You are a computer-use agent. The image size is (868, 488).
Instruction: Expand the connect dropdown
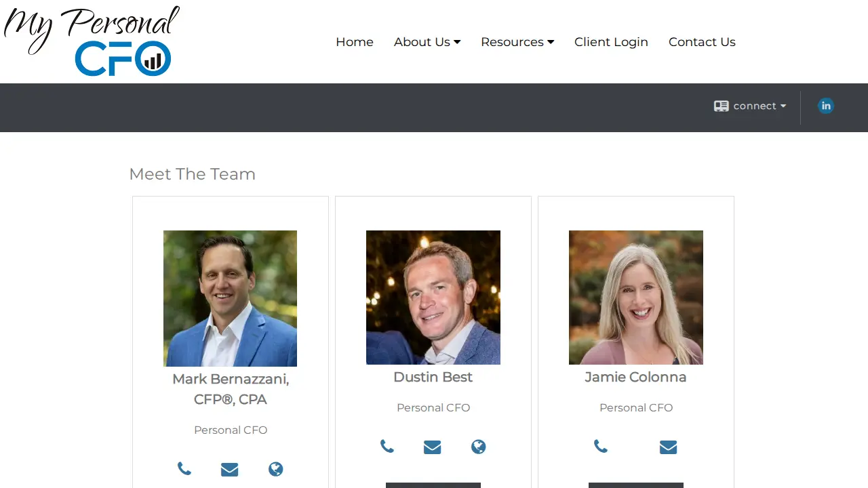point(750,106)
